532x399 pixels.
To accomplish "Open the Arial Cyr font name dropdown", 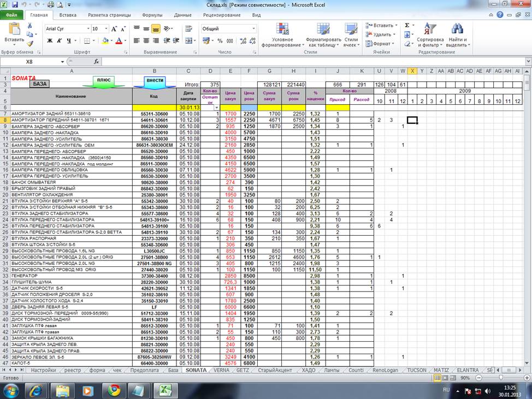I will pos(88,29).
